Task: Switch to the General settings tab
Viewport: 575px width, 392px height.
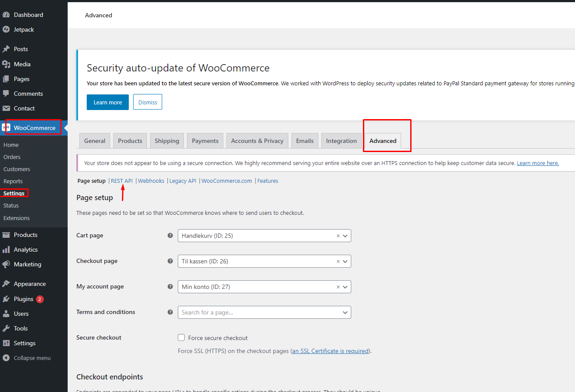Action: tap(95, 141)
